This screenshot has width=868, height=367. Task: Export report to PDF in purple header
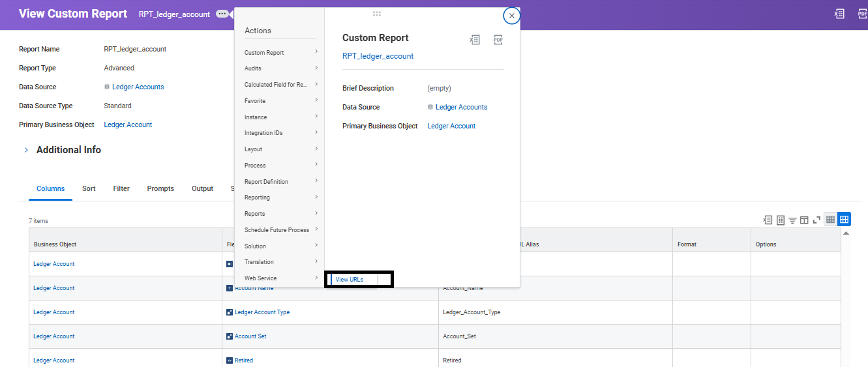(862, 14)
